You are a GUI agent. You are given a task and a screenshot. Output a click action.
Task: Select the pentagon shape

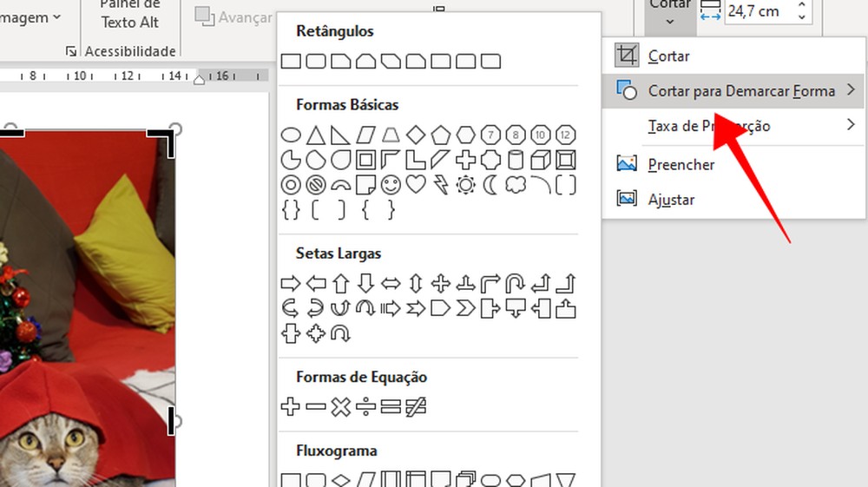pos(441,135)
